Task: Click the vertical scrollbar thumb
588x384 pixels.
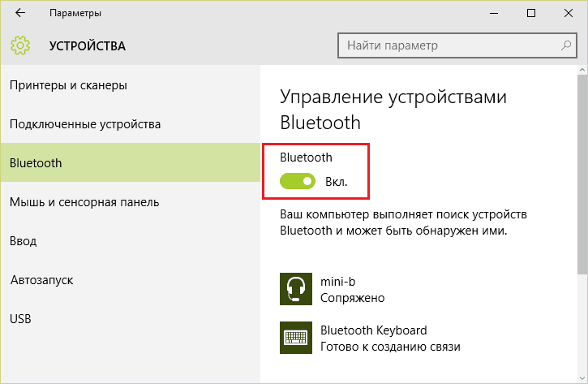Action: 582,175
